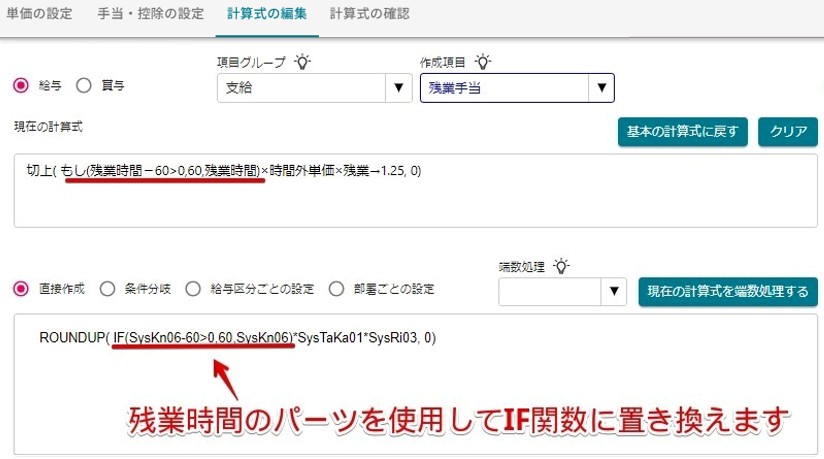The image size is (824, 459).
Task: Expand the 作成項目 dropdown showing 残業手当
Action: point(517,88)
